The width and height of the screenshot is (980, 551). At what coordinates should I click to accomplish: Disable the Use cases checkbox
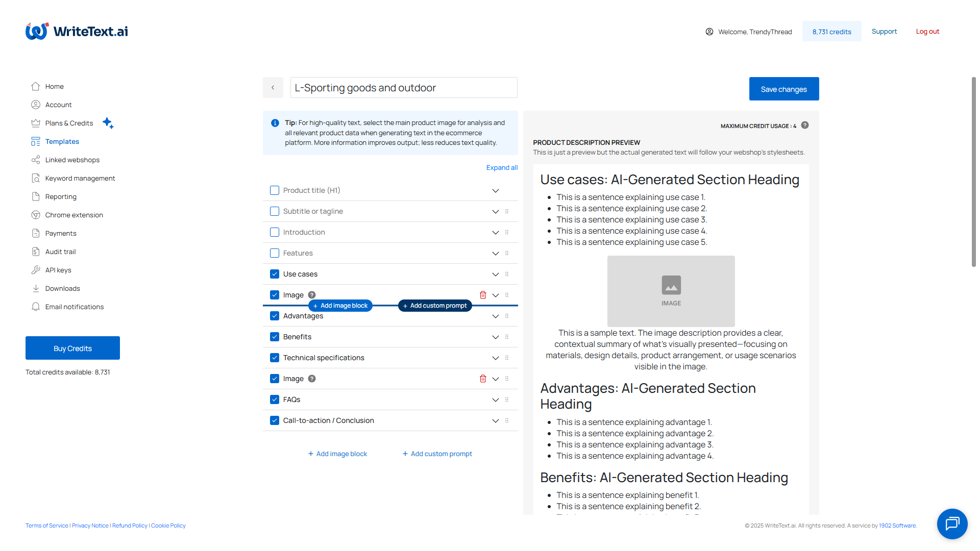click(x=275, y=274)
